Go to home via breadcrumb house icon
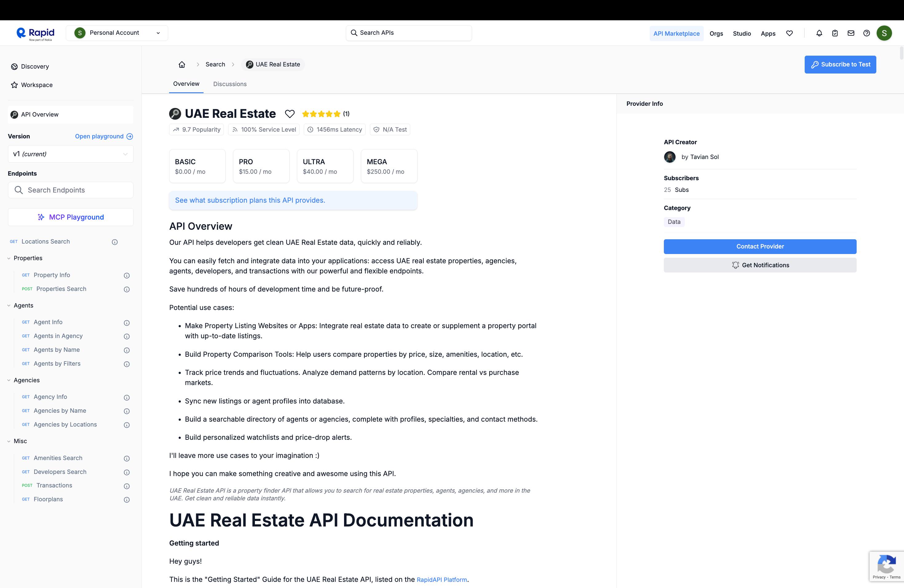 [x=182, y=65]
